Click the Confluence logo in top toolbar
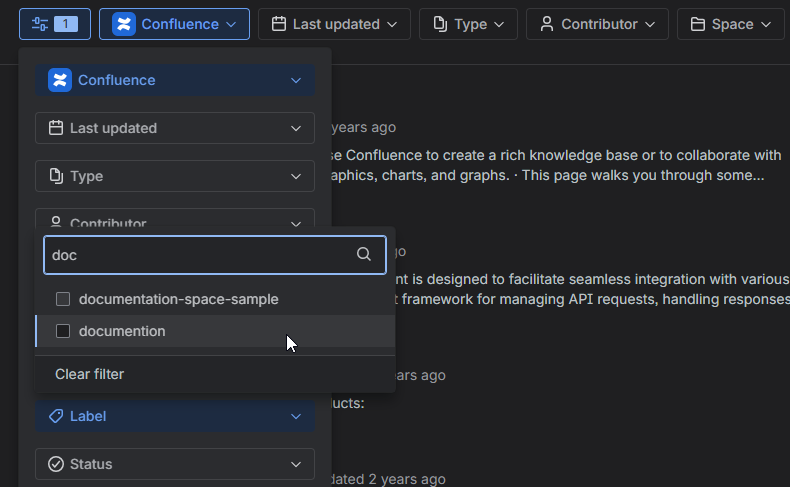This screenshot has height=487, width=790. (x=124, y=24)
